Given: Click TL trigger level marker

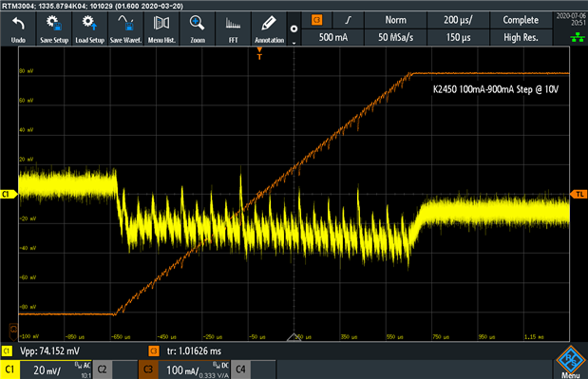Looking at the screenshot, I should pos(579,194).
